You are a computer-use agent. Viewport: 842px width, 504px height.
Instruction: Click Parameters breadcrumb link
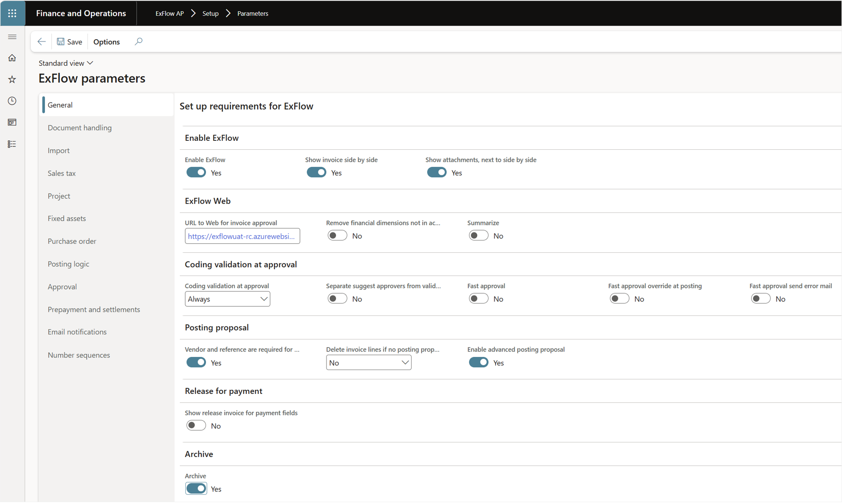253,13
